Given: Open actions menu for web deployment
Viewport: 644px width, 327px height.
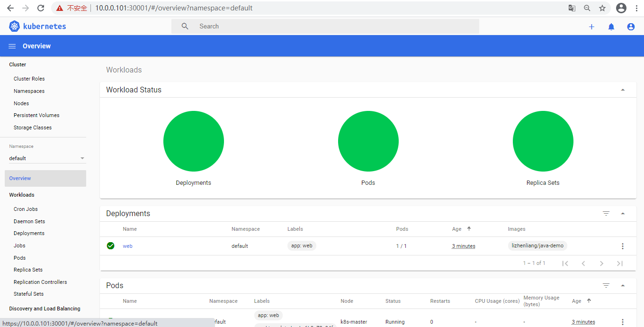Looking at the screenshot, I should point(622,246).
